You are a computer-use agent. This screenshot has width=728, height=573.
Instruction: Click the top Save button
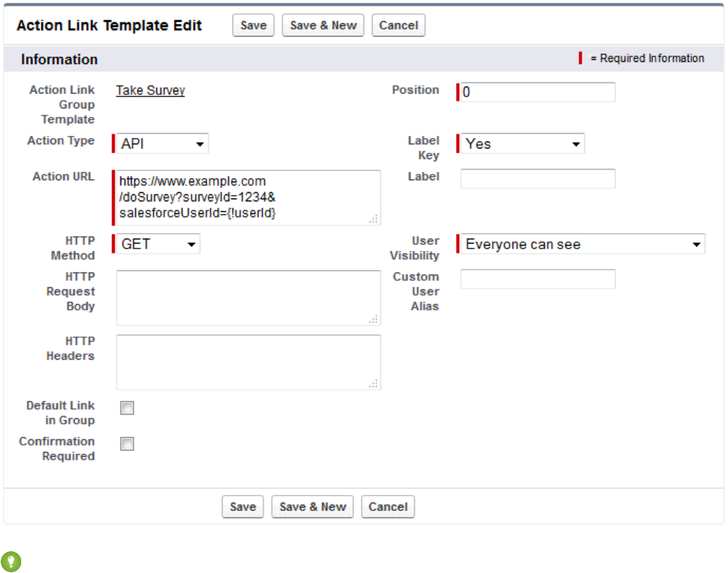click(253, 25)
